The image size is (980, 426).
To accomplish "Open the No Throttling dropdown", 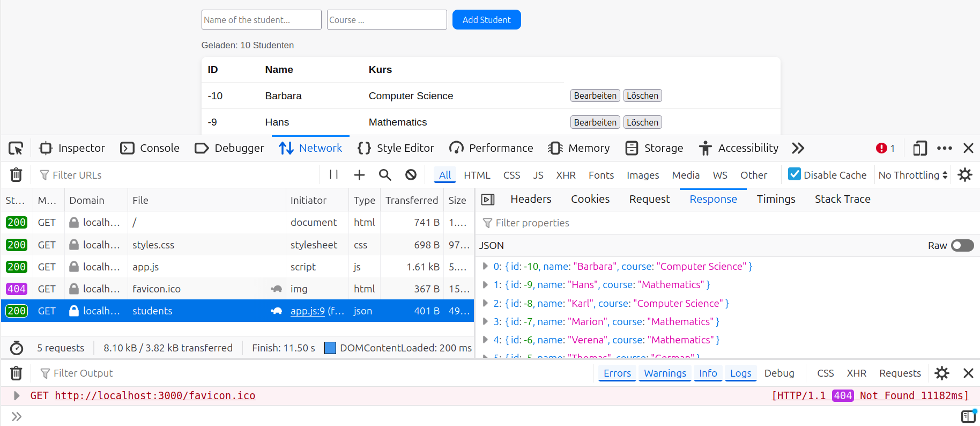I will [x=912, y=175].
